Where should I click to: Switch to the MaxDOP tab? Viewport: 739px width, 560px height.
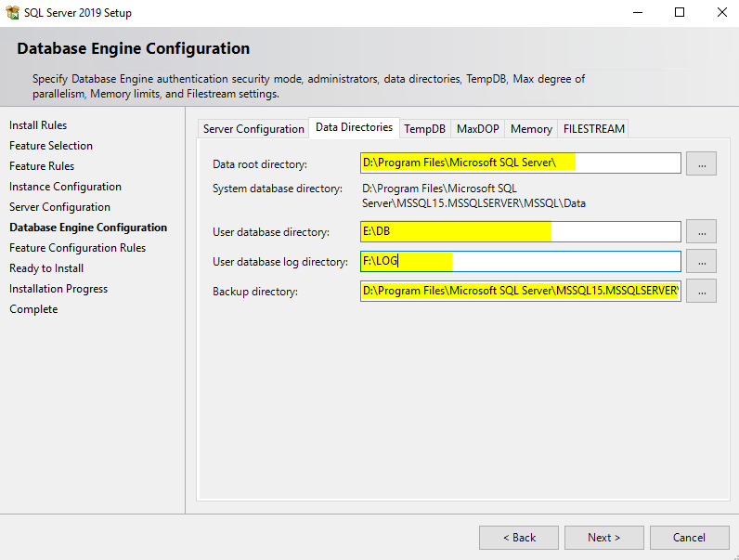477,128
